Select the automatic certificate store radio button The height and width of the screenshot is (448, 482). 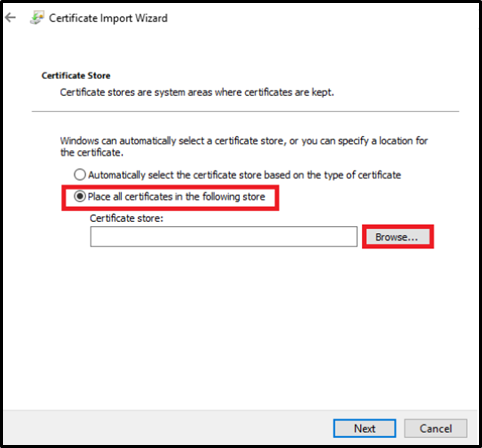[80, 175]
